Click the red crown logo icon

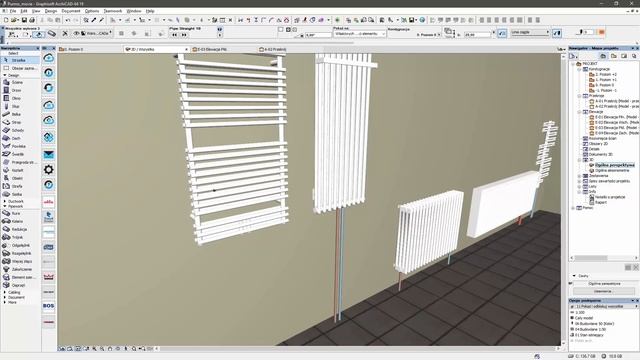pos(49,277)
